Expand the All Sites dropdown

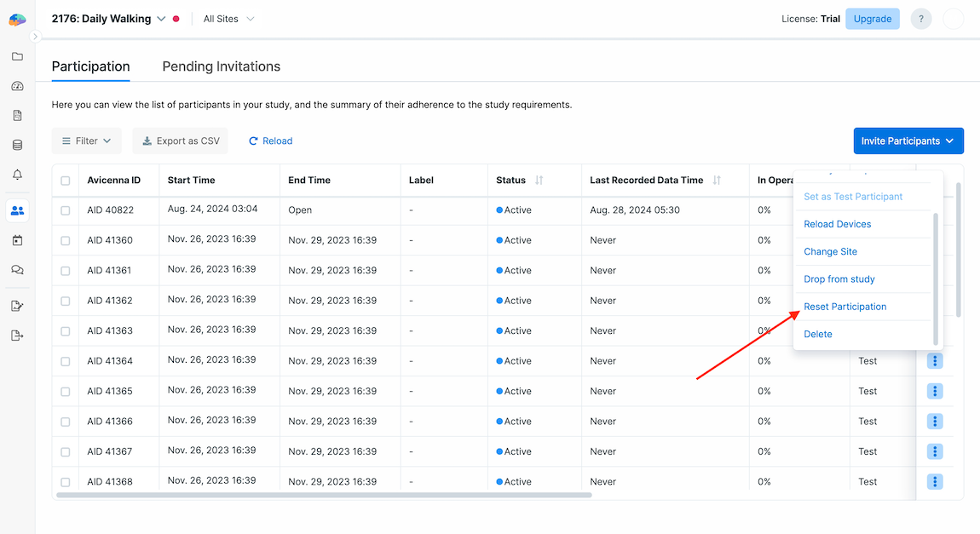pos(228,19)
